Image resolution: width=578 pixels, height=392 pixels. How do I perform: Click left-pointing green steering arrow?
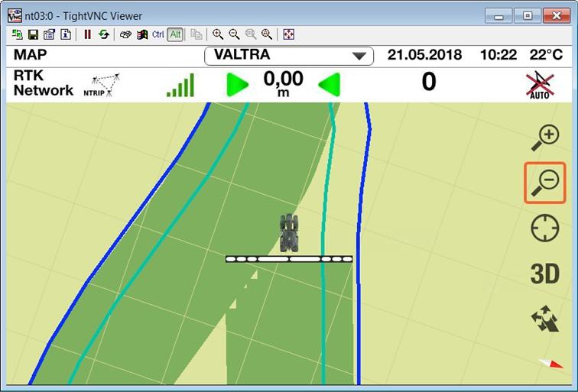tap(330, 85)
